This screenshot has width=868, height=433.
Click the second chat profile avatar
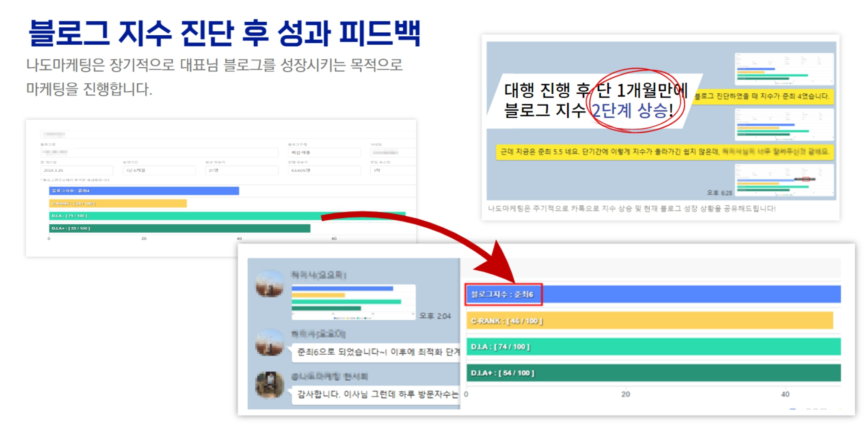(269, 343)
